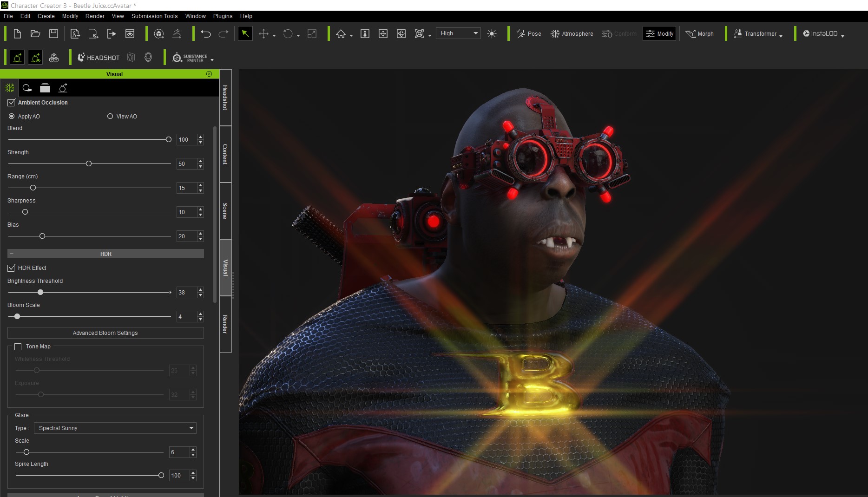The width and height of the screenshot is (868, 497).
Task: Open the File menu
Action: 8,16
